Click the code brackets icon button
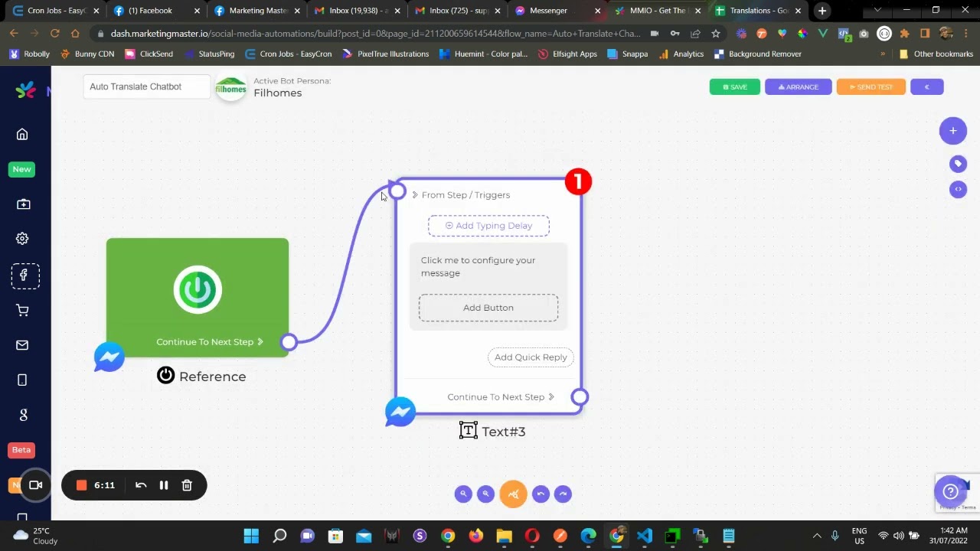The height and width of the screenshot is (551, 980). click(958, 189)
